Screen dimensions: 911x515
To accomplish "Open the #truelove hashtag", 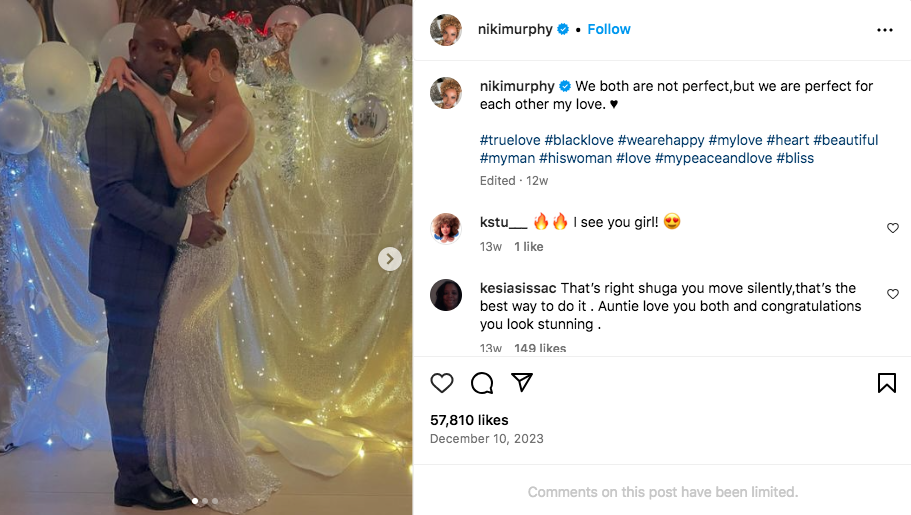I will click(511, 140).
